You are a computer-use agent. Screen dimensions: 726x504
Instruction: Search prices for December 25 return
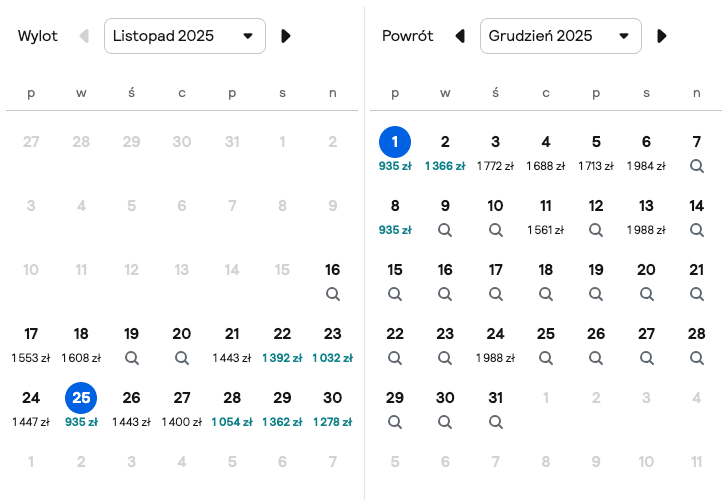pos(545,358)
